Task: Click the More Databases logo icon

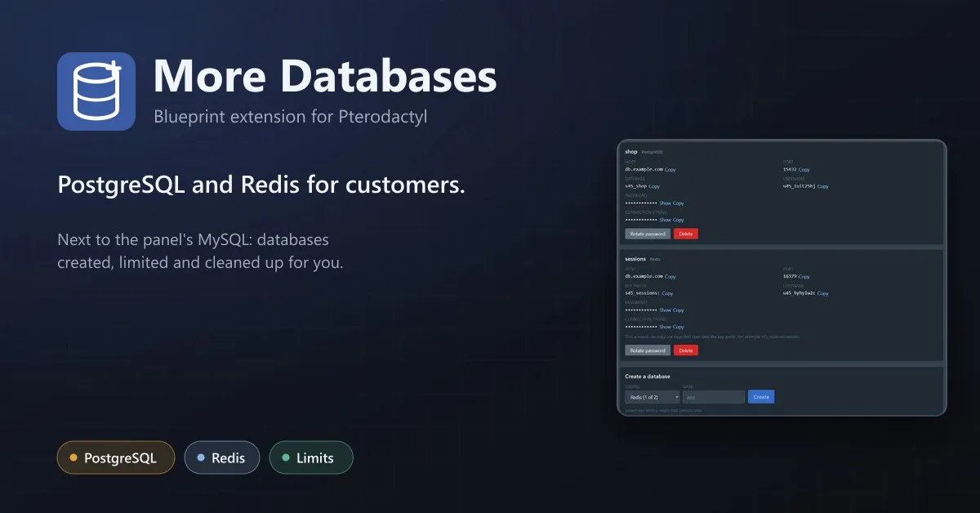Action: (96, 91)
